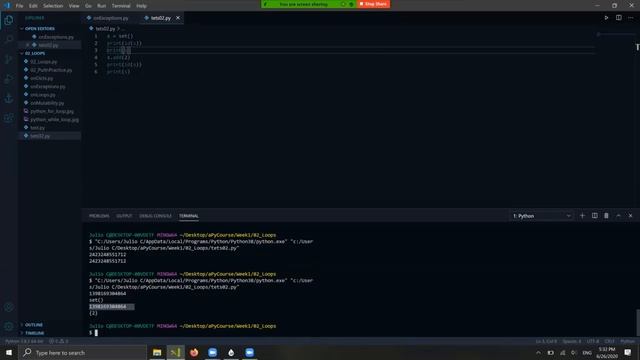
Task: Switch to the first editor tab beside tets02.py
Action: click(110, 18)
